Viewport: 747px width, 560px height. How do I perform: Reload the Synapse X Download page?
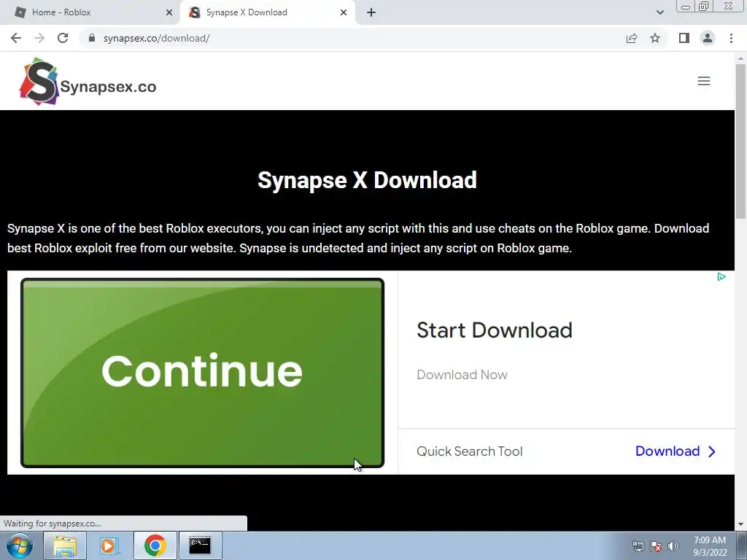point(63,38)
